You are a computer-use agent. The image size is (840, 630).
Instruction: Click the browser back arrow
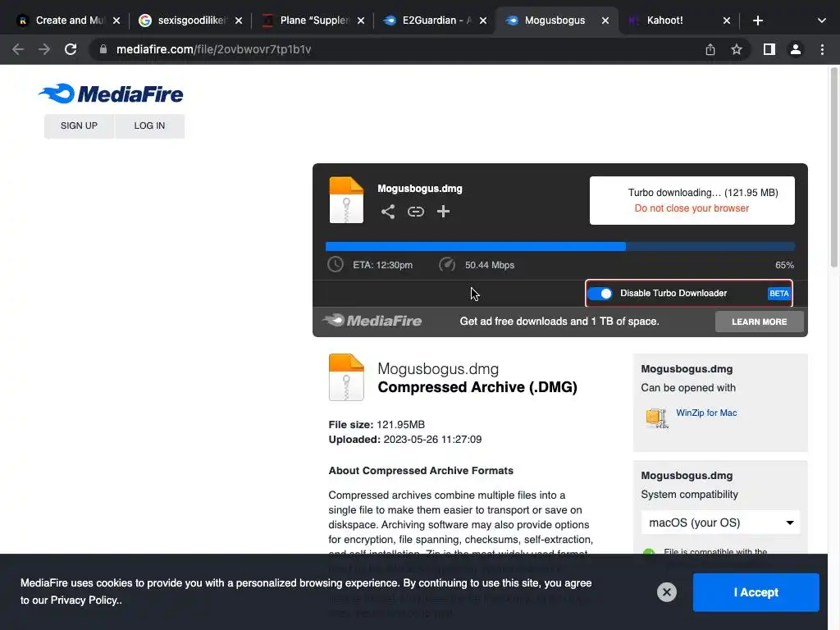[x=18, y=49]
